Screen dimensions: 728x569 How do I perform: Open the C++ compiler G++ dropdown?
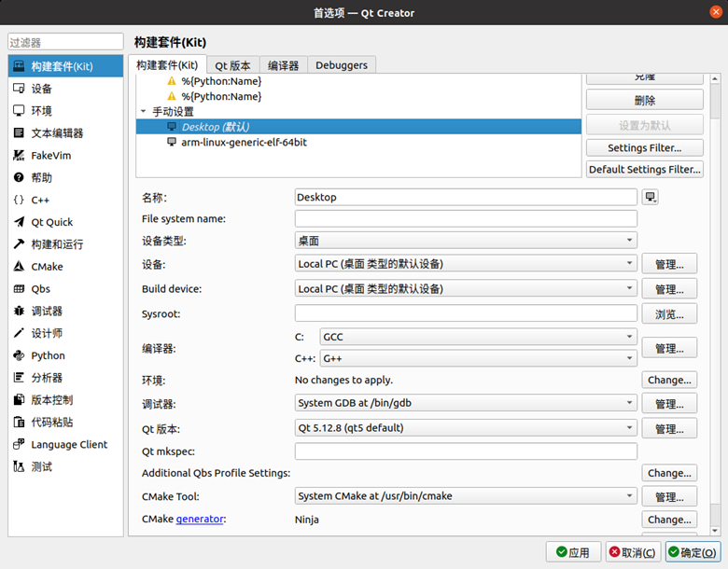pyautogui.click(x=477, y=358)
